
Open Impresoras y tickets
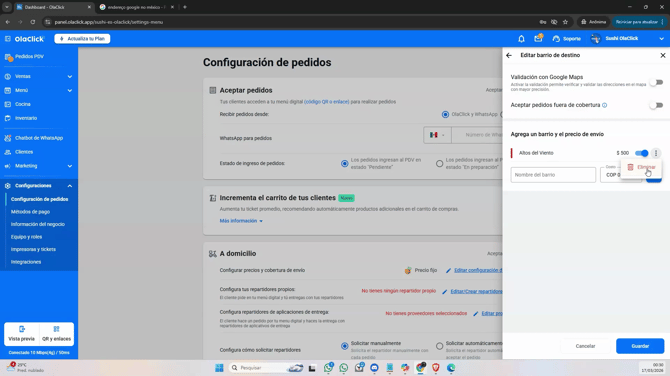click(x=33, y=250)
